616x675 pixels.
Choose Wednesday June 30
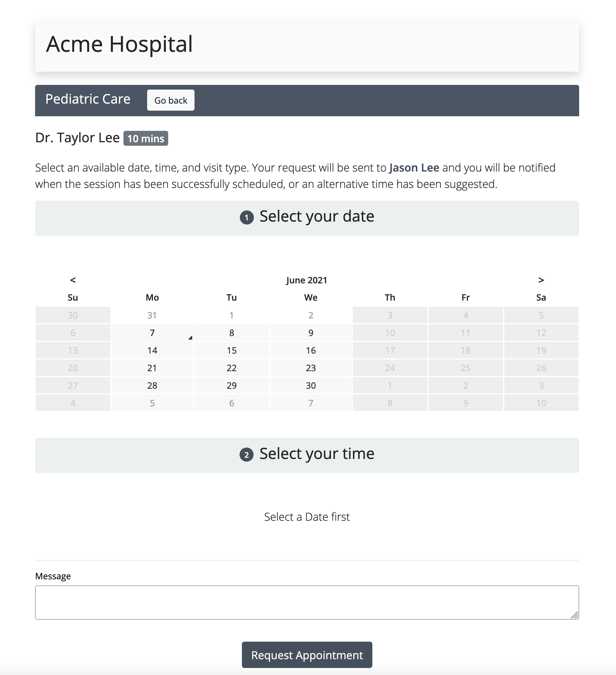click(x=311, y=386)
